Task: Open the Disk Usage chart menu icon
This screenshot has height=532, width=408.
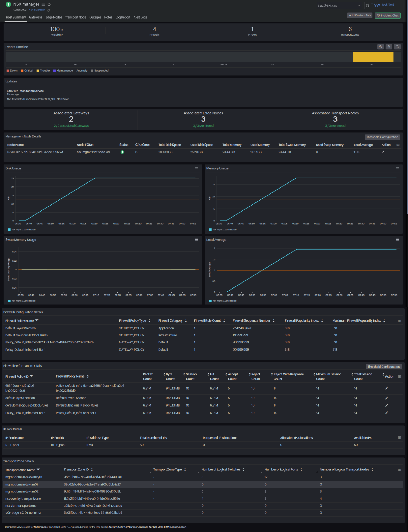Action: 197,168
